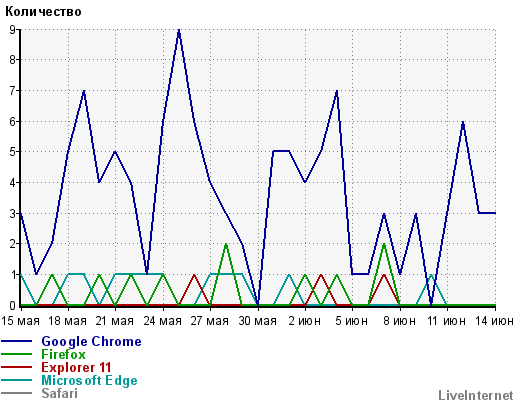520x405 pixels.
Task: Click the Explorer 11 legend label
Action: [x=76, y=367]
